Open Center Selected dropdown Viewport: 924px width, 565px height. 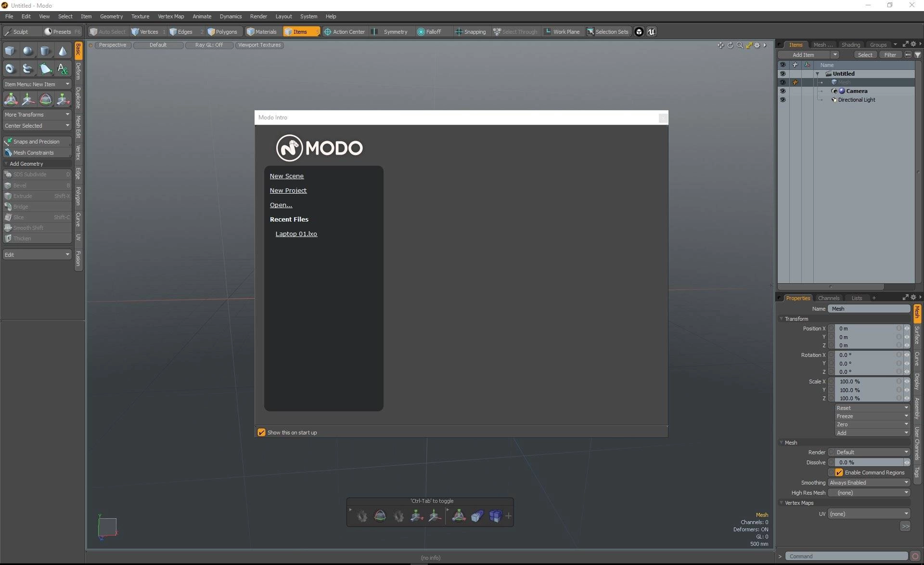pos(37,126)
